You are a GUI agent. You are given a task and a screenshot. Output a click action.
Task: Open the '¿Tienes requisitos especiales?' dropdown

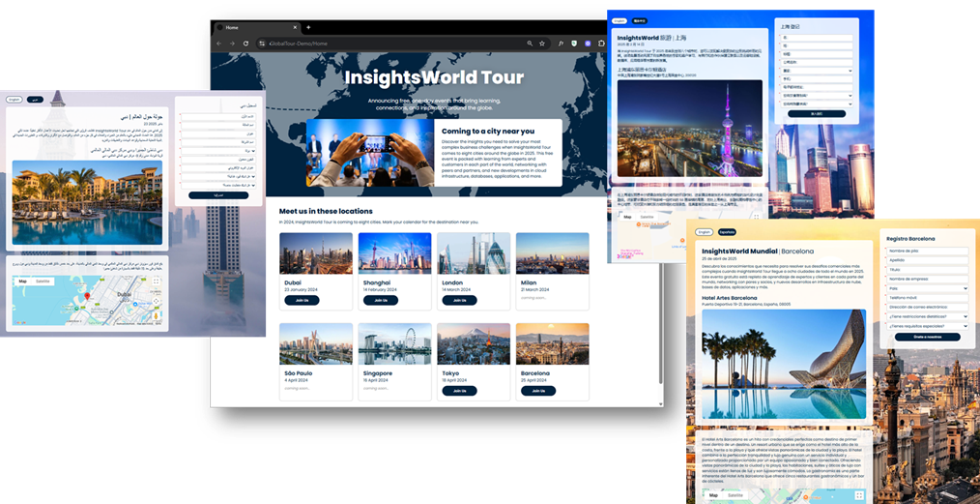[x=927, y=326]
